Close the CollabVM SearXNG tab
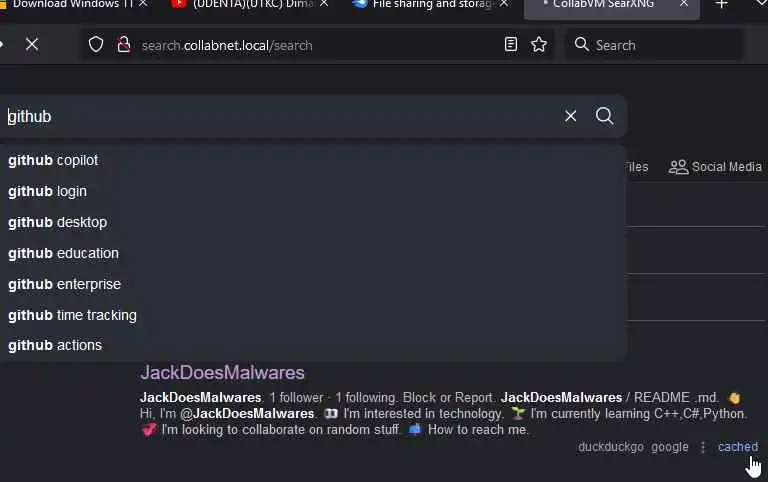This screenshot has width=768, height=482. click(x=684, y=4)
